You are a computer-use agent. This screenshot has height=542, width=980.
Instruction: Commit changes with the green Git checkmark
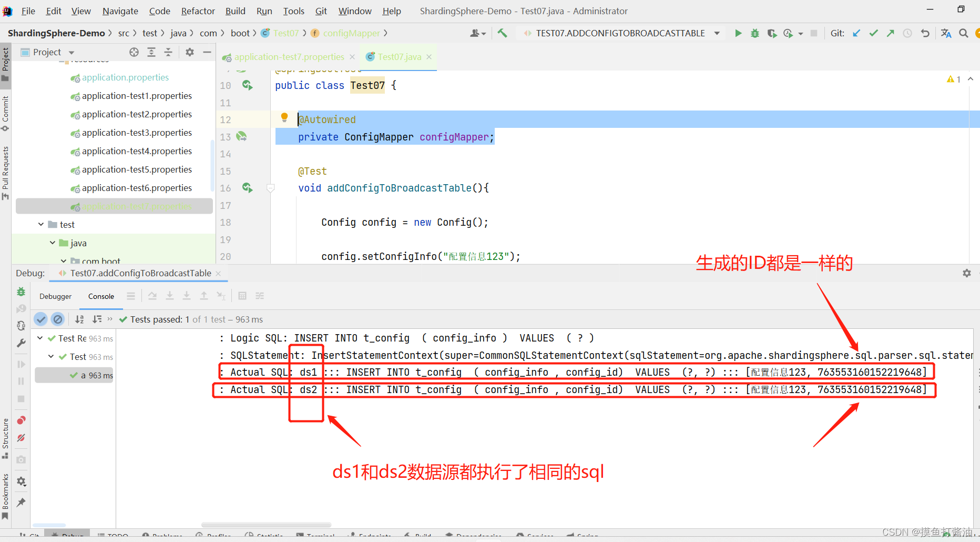coord(873,33)
